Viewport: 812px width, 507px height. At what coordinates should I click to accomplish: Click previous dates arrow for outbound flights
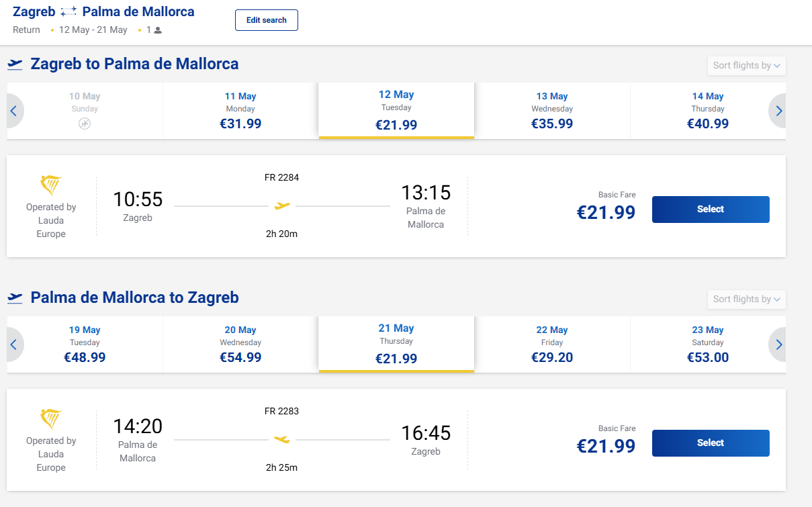(13, 111)
